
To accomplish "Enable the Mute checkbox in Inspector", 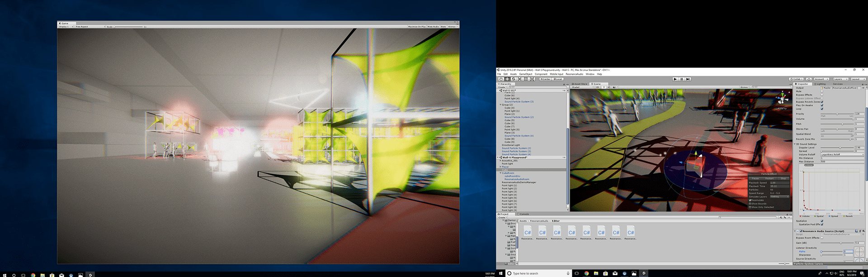I will (822, 91).
